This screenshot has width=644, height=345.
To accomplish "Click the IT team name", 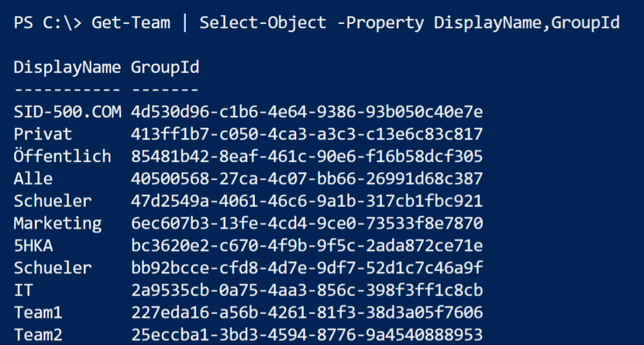I will [23, 290].
